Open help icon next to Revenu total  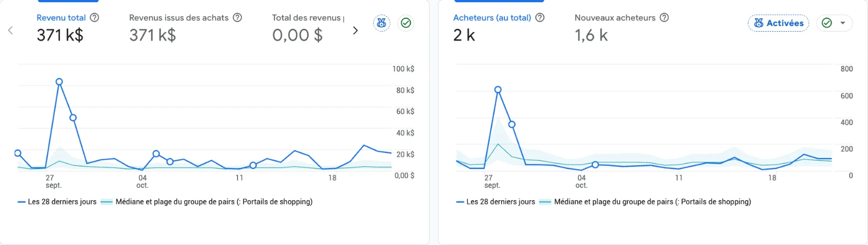pos(94,18)
